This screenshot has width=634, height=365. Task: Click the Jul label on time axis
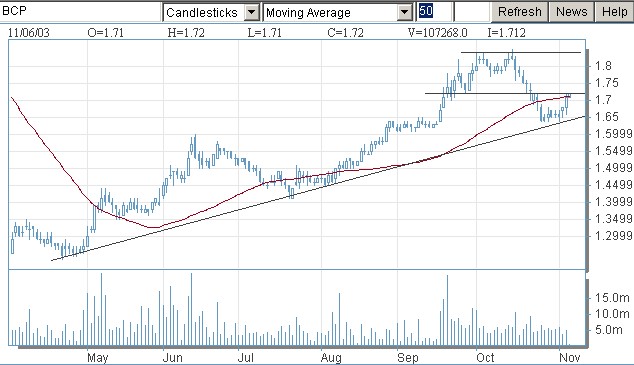pos(245,358)
